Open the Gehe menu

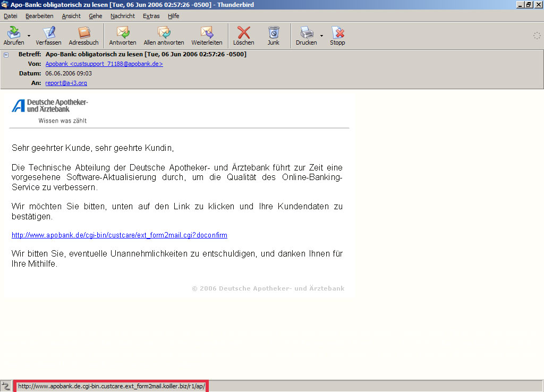pyautogui.click(x=96, y=16)
